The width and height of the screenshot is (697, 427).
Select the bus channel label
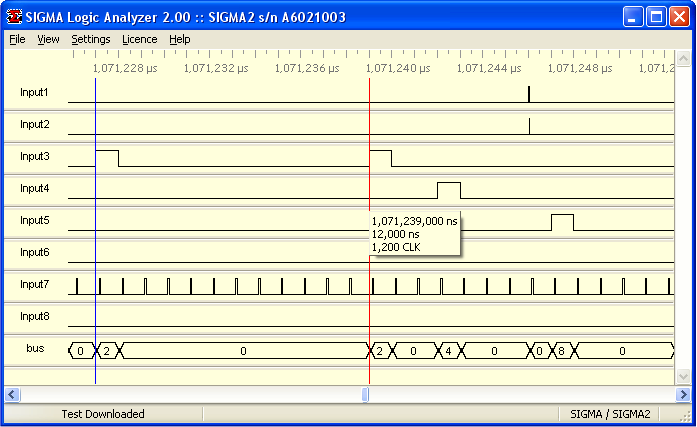[x=35, y=349]
